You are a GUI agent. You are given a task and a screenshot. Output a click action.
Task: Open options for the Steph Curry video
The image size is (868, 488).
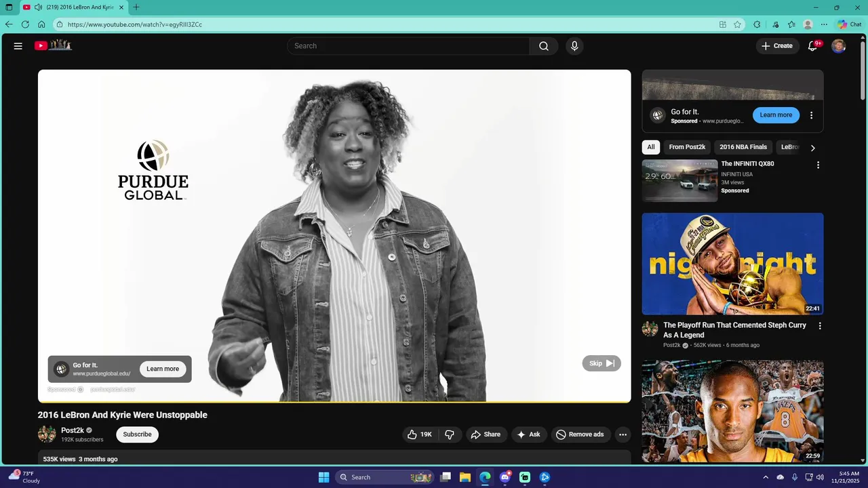pyautogui.click(x=820, y=326)
